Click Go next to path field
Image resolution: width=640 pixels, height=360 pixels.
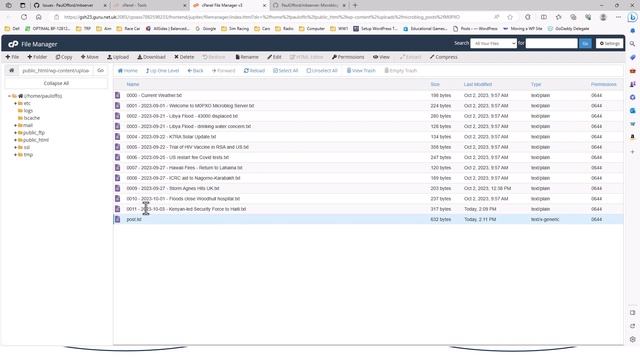(x=100, y=71)
